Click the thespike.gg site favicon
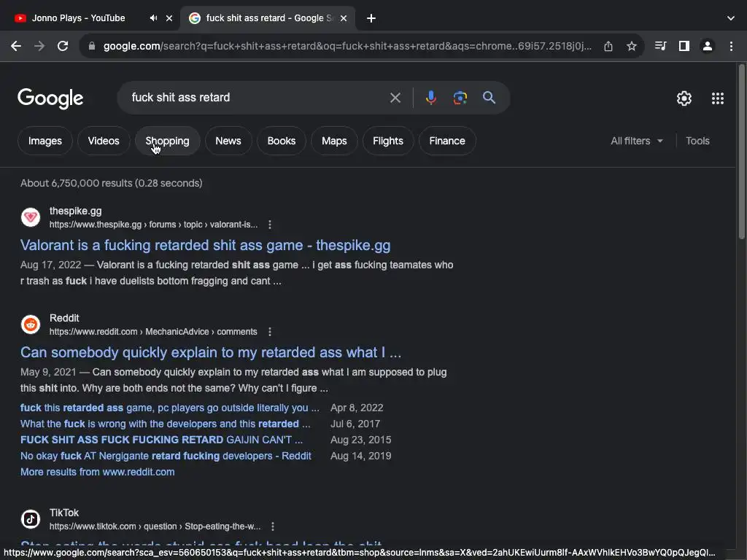 31,217
